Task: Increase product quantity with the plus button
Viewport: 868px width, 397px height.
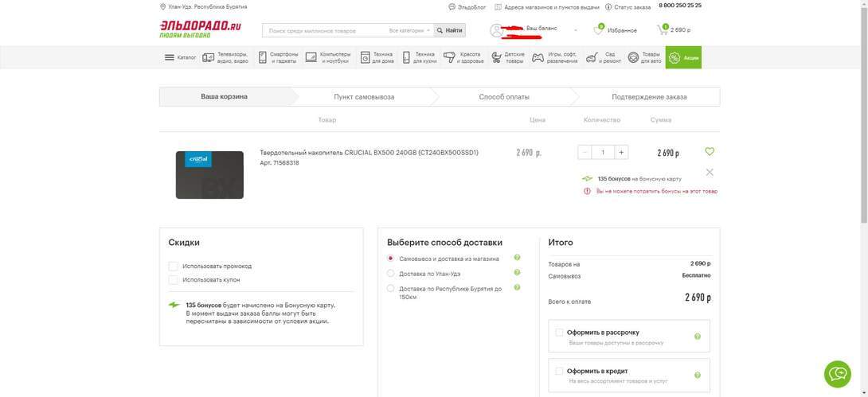Action: (x=621, y=152)
